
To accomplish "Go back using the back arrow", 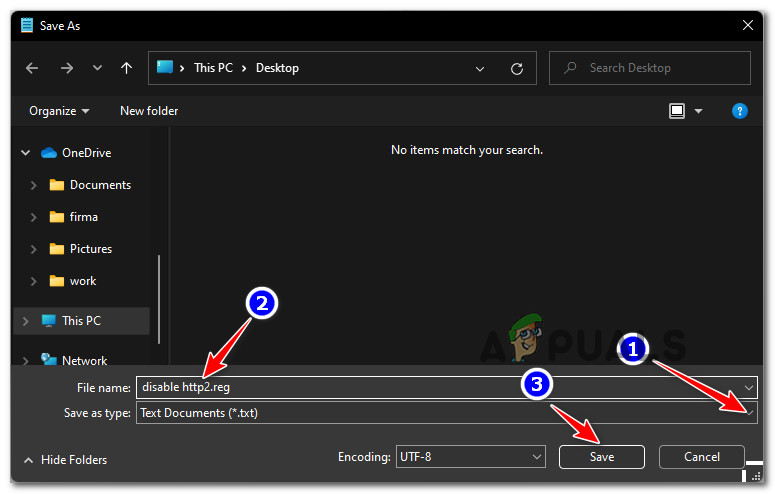I will click(x=32, y=68).
